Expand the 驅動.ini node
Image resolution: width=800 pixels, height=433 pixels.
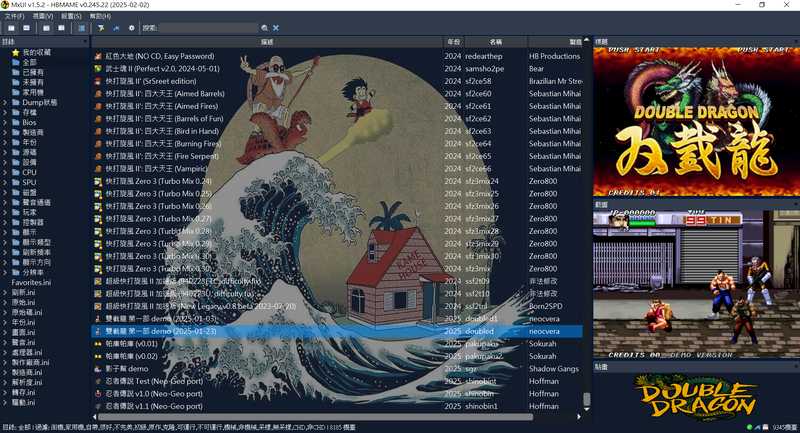5,402
